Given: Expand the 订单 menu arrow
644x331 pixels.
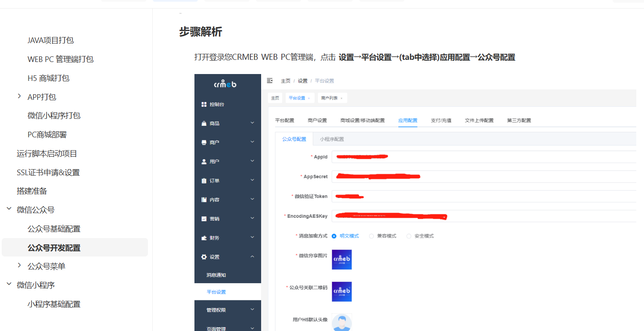Looking at the screenshot, I should coord(252,180).
